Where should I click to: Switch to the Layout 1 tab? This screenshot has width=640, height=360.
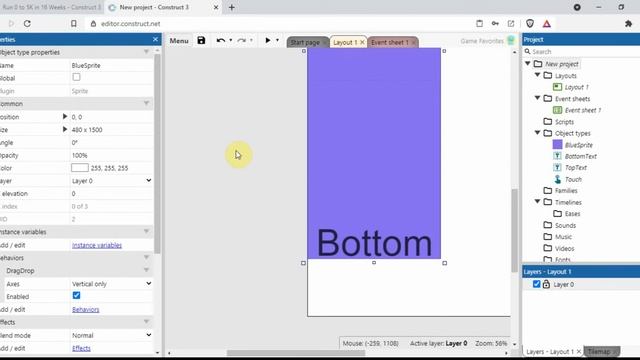tap(345, 42)
